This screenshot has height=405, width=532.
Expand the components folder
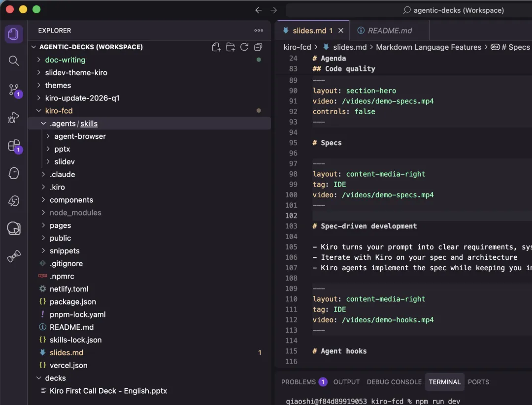tap(43, 200)
